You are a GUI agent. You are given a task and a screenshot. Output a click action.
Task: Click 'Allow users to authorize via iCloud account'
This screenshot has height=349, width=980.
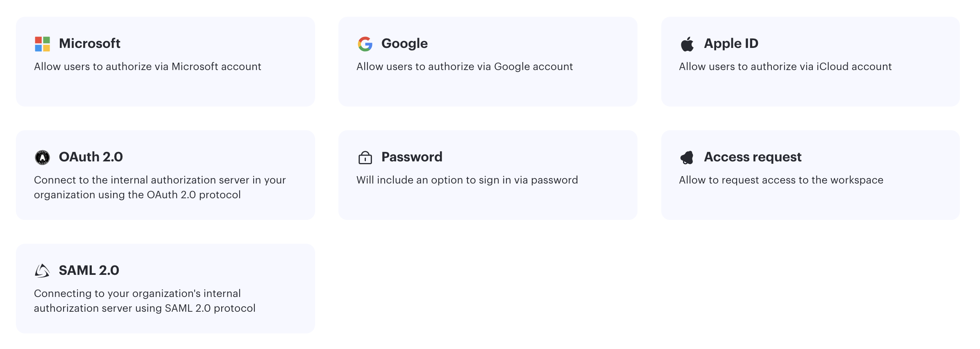point(785,66)
